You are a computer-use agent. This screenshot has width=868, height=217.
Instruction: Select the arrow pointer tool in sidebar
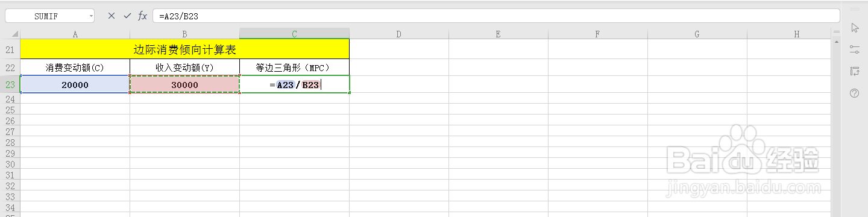[854, 28]
